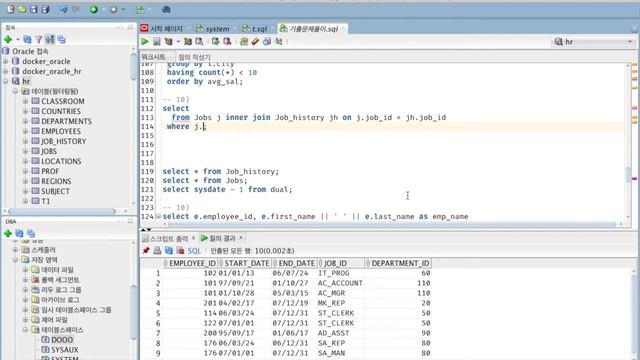
Task: Run statement with the green play icon
Action: [x=145, y=41]
